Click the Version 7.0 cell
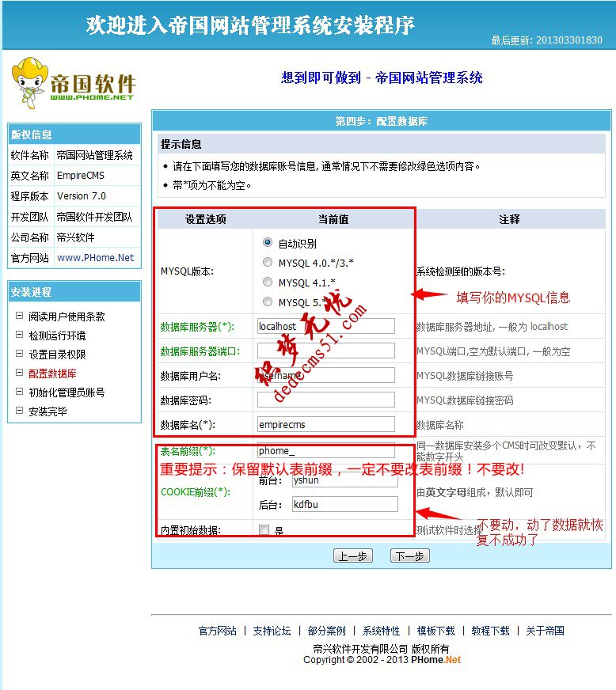This screenshot has height=690, width=616. coord(97,195)
